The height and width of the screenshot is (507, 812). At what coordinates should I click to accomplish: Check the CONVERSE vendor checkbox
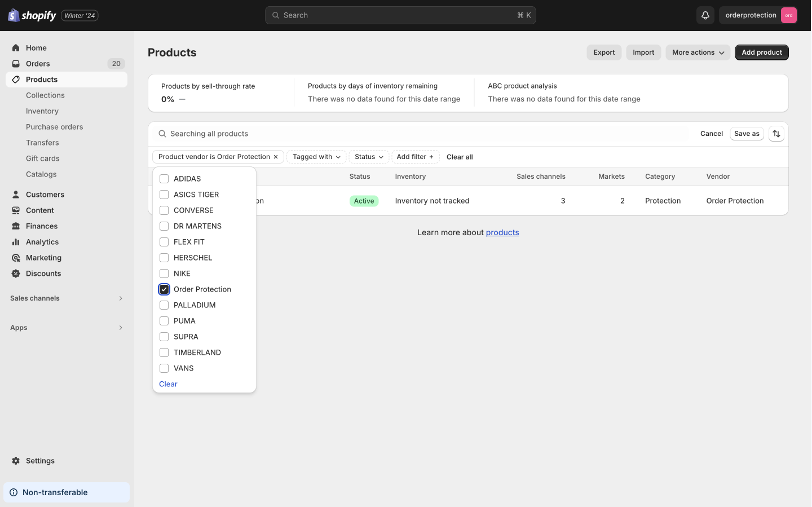click(x=164, y=210)
